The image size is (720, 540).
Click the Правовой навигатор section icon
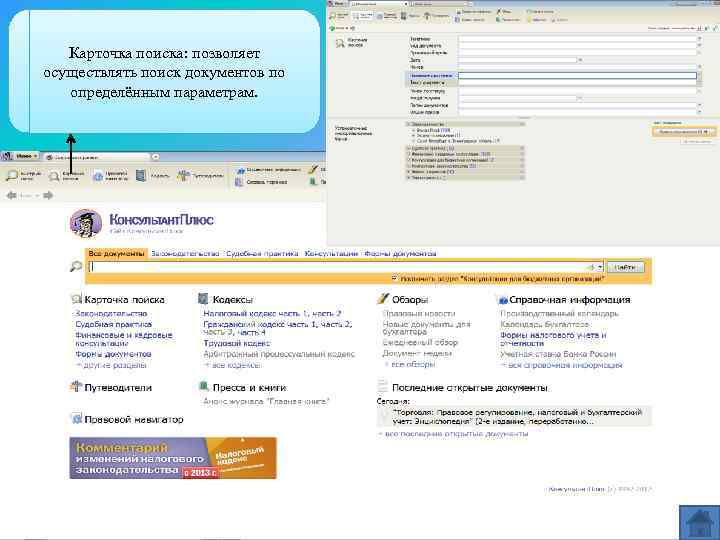76,418
